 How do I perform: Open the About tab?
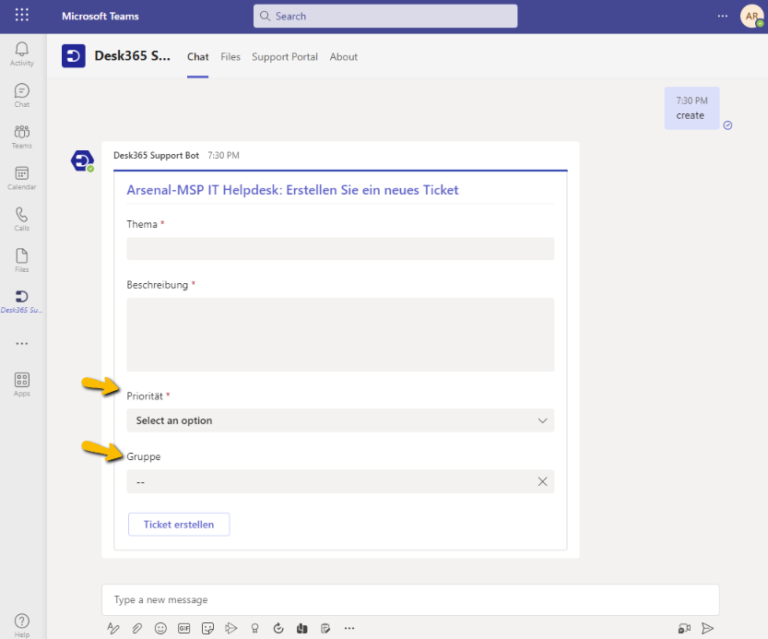(343, 57)
